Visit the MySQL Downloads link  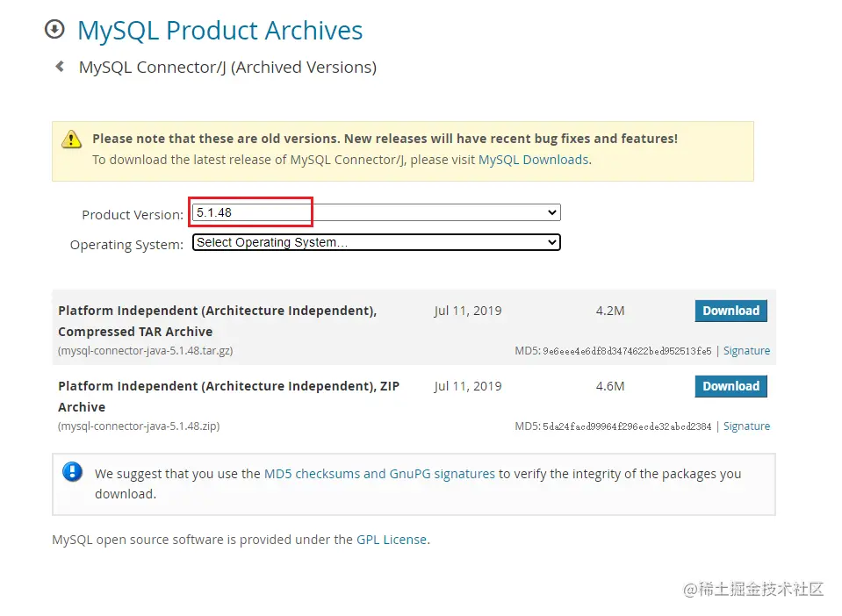coord(534,160)
